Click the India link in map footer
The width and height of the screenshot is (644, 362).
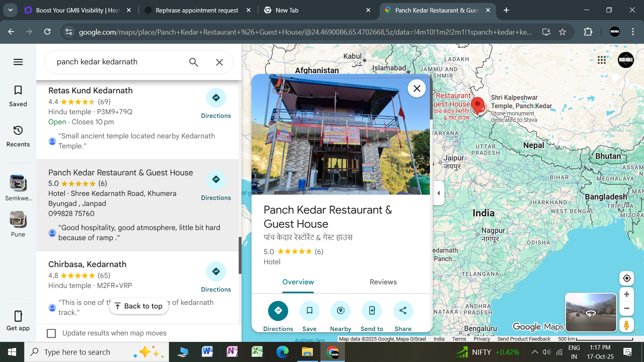pos(439,339)
